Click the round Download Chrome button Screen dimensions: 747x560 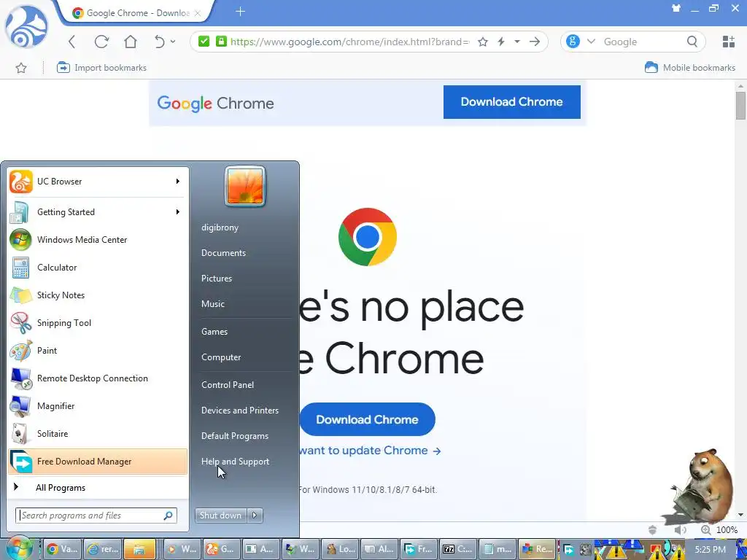tap(368, 419)
